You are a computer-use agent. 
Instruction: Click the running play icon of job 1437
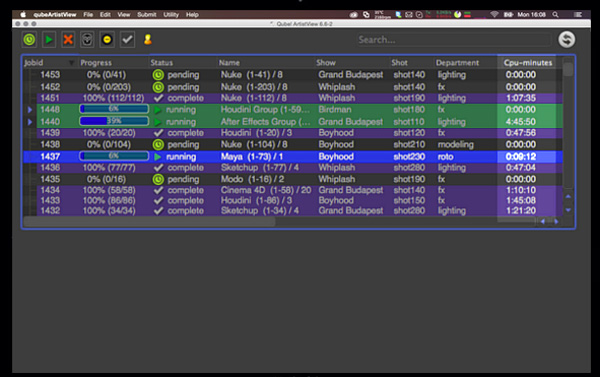coord(157,157)
